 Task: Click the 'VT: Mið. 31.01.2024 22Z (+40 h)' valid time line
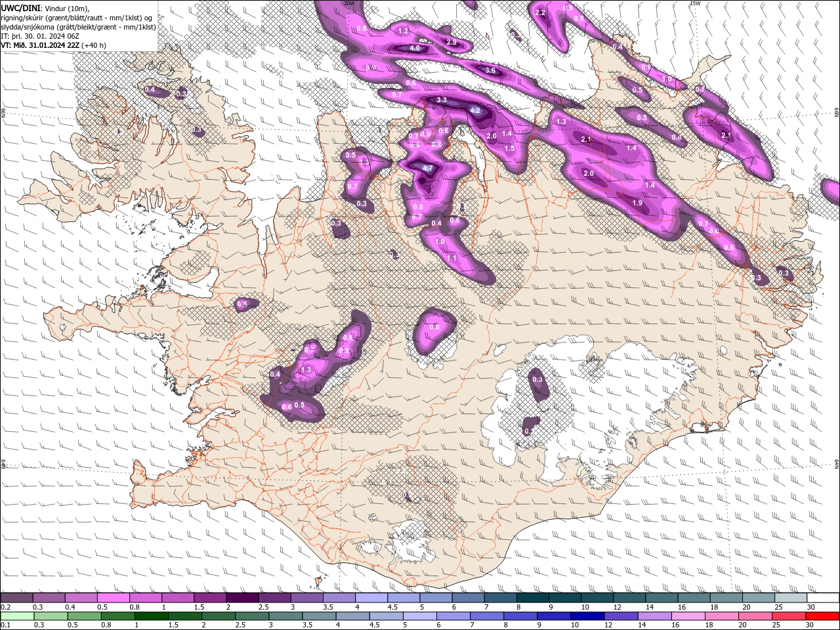53,45
